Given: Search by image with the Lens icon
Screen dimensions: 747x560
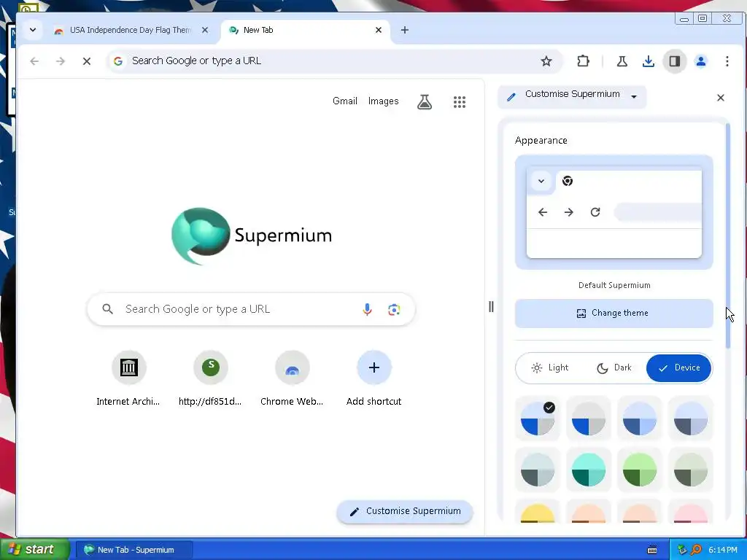Looking at the screenshot, I should pyautogui.click(x=394, y=309).
